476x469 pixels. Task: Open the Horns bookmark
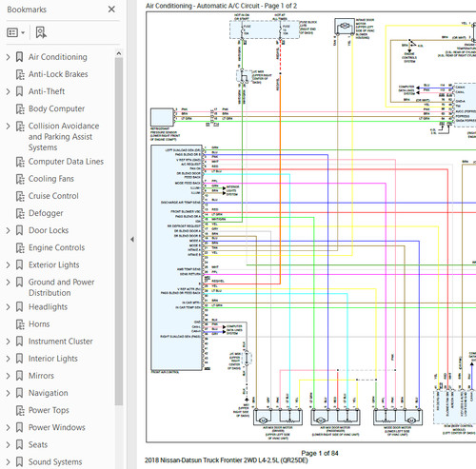(x=39, y=324)
